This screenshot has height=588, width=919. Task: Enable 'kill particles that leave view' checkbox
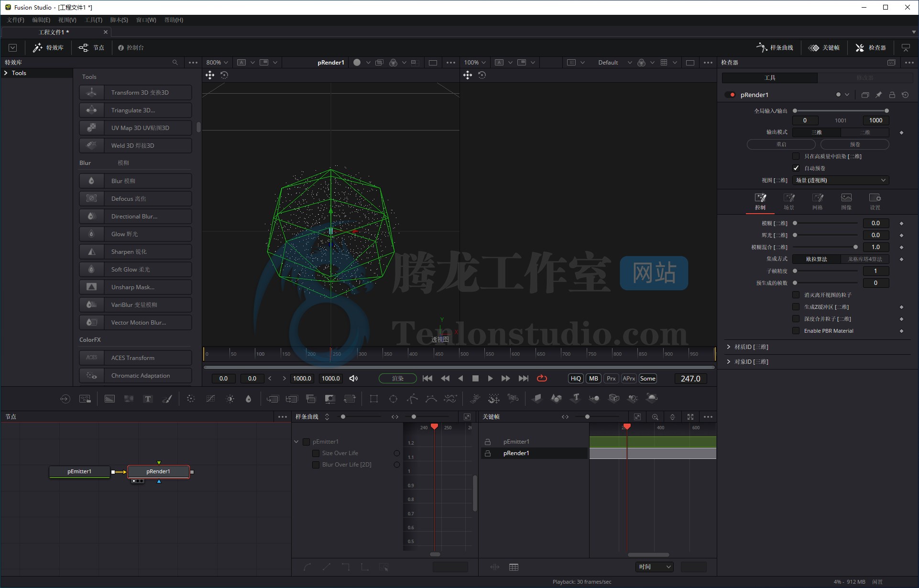coord(796,295)
